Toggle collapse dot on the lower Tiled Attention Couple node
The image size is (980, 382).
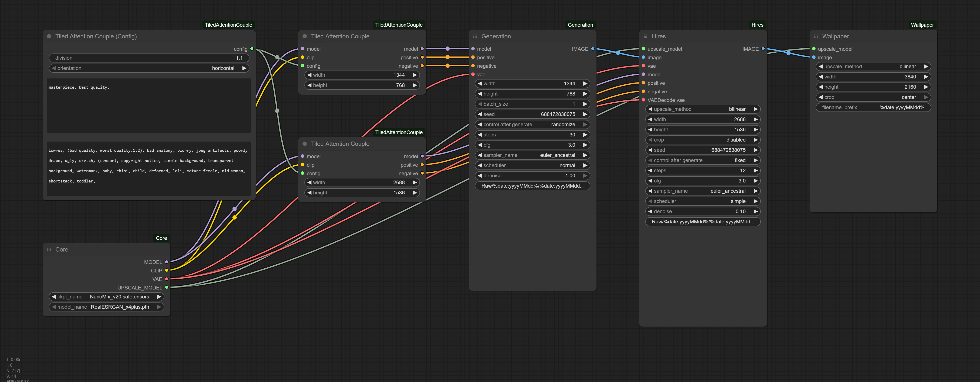[x=305, y=143]
